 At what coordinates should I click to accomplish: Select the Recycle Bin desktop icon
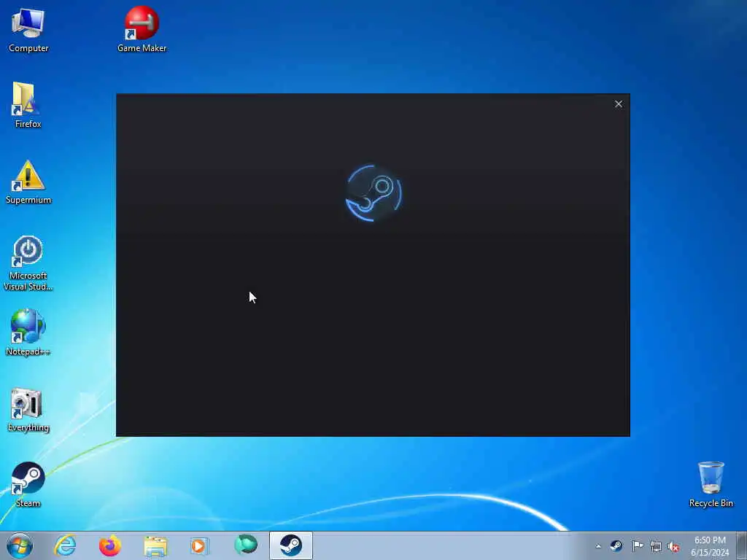coord(711,484)
